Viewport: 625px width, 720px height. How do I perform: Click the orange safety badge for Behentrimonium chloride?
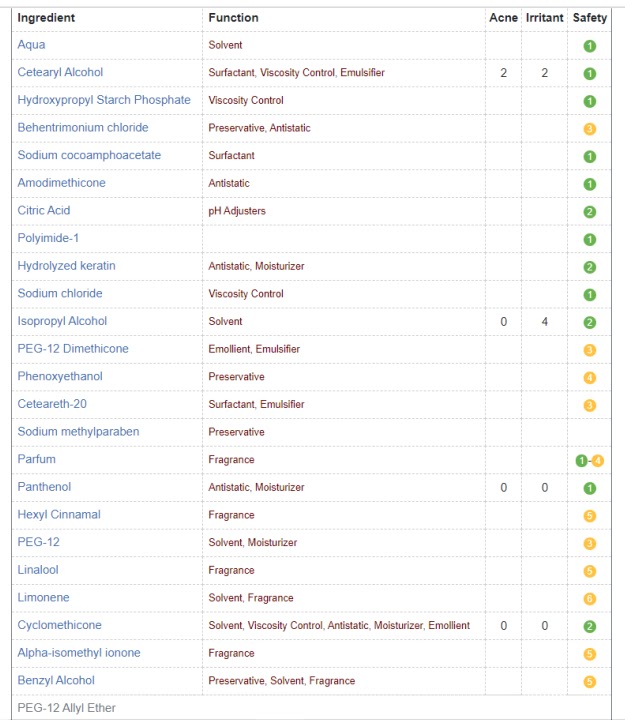tap(590, 129)
